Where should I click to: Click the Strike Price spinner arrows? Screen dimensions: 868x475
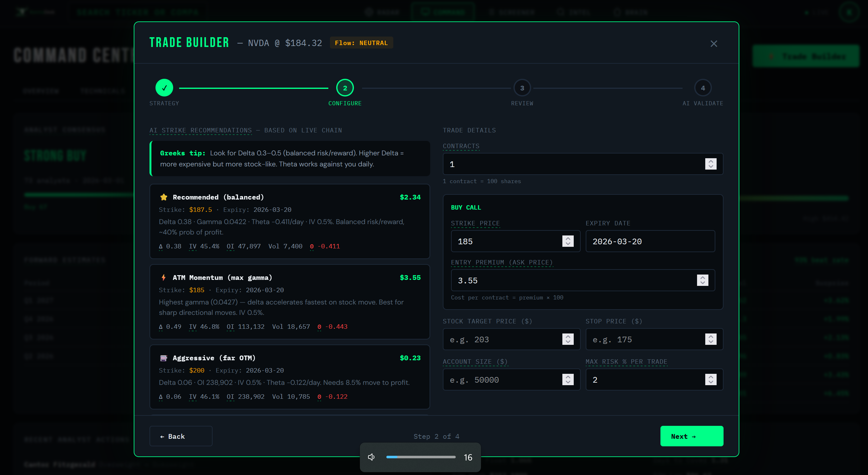pos(568,241)
